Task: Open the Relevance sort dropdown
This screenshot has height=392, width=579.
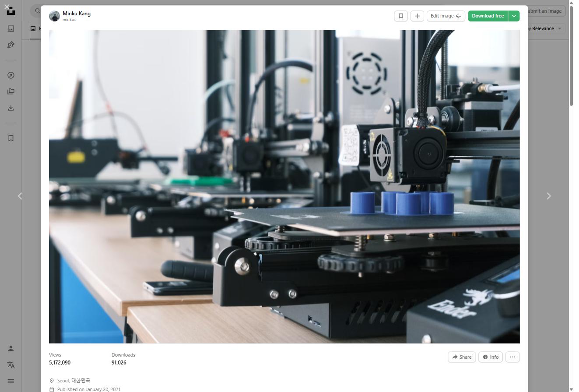Action: click(546, 28)
